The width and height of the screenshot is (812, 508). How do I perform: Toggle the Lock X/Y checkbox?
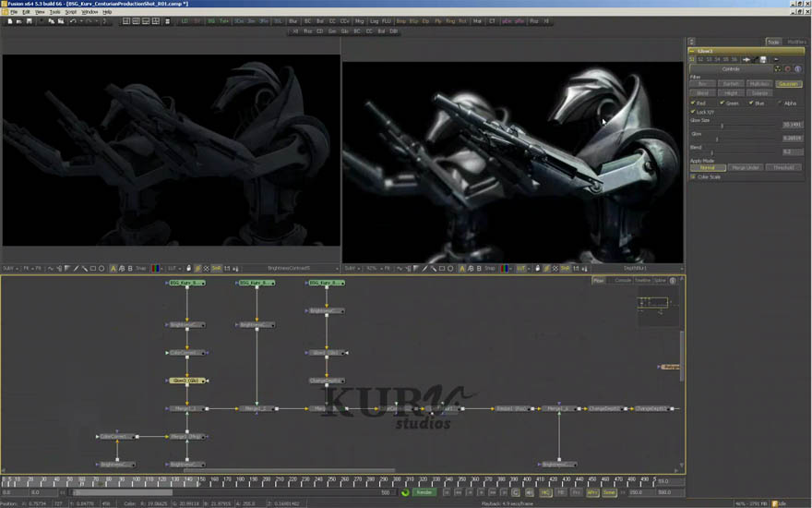coord(693,112)
